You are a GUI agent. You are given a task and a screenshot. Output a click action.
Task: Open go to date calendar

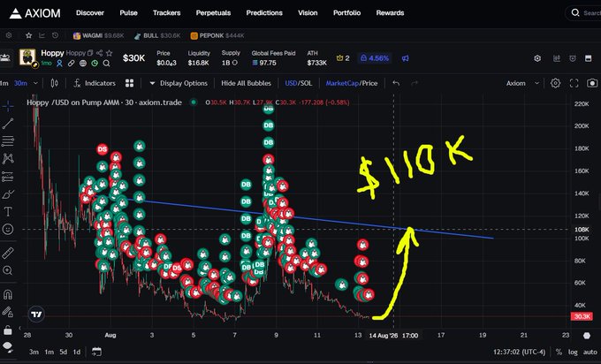(96, 352)
